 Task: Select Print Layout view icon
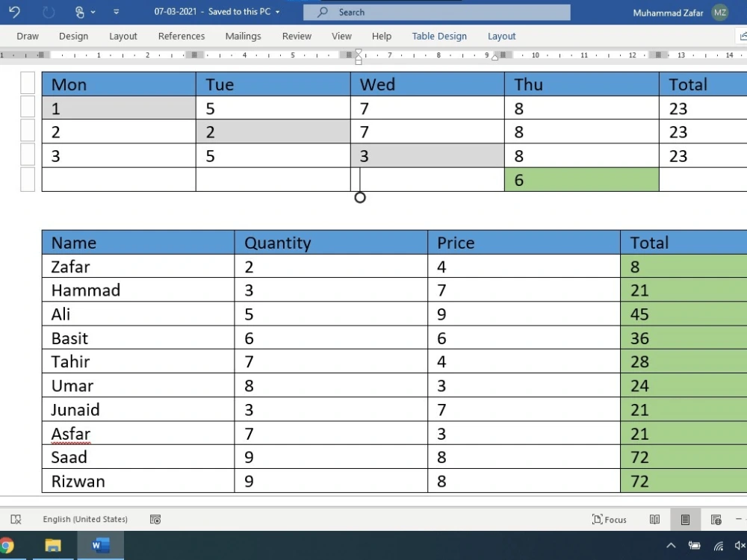(x=685, y=519)
